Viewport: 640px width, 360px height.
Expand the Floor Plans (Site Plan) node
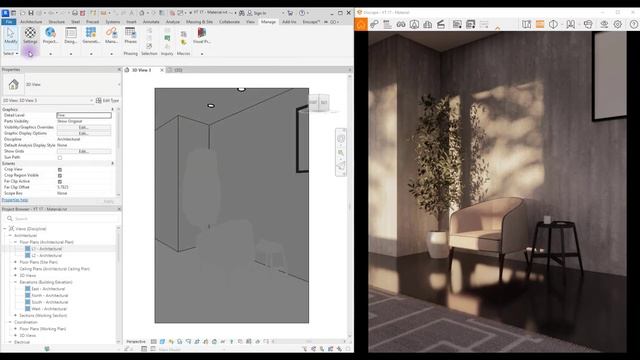[16, 262]
